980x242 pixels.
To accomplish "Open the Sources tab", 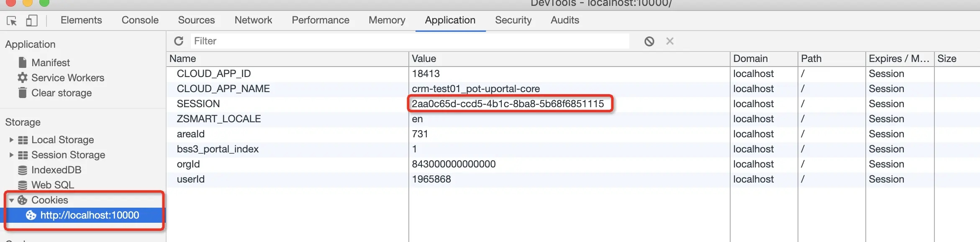I will [x=196, y=20].
